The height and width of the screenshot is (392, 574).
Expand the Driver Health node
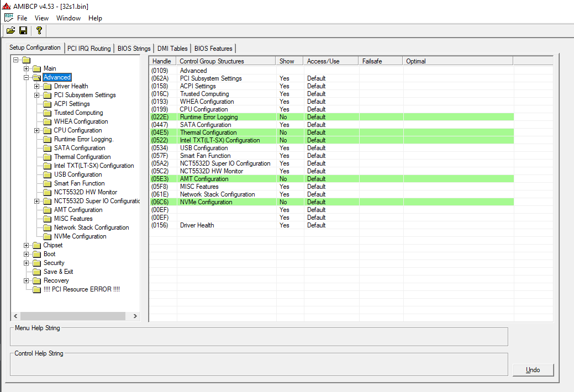pos(36,86)
